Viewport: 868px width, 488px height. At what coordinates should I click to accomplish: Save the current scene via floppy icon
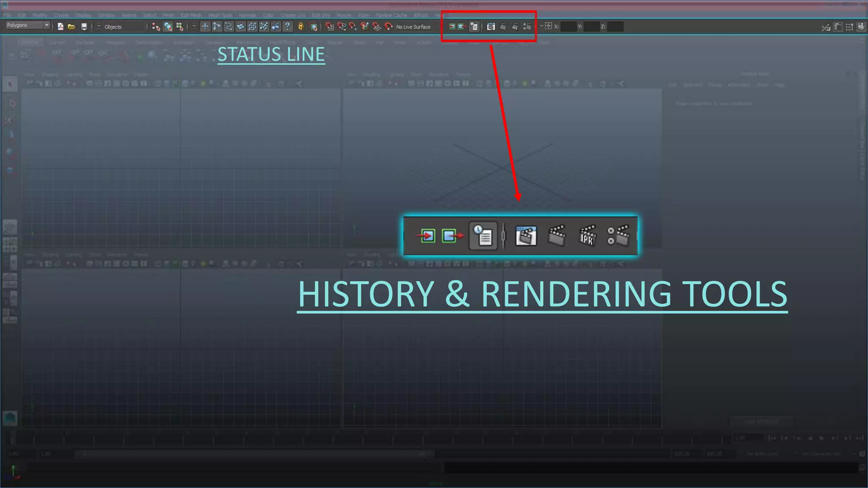[x=84, y=27]
